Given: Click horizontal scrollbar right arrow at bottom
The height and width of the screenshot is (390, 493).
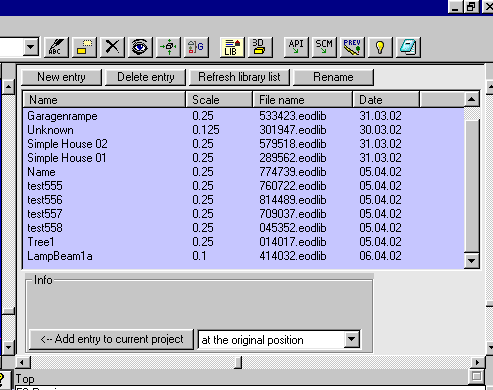Looking at the screenshot, I should (x=478, y=362).
